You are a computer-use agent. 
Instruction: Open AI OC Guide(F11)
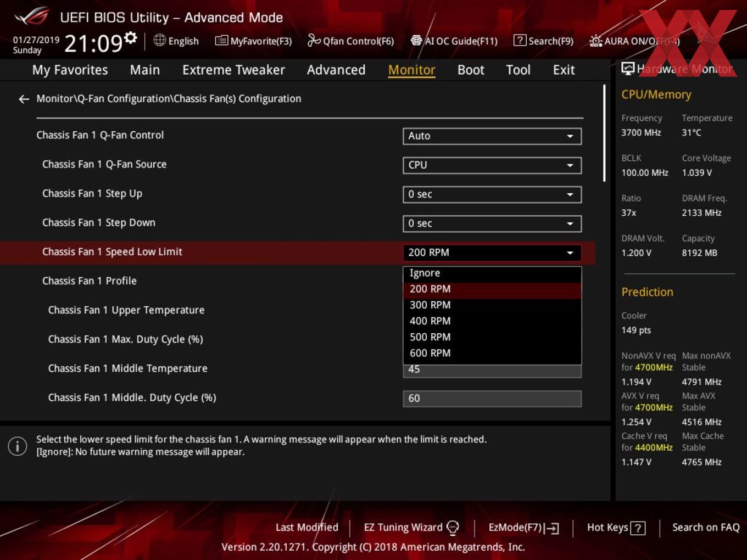pyautogui.click(x=454, y=41)
